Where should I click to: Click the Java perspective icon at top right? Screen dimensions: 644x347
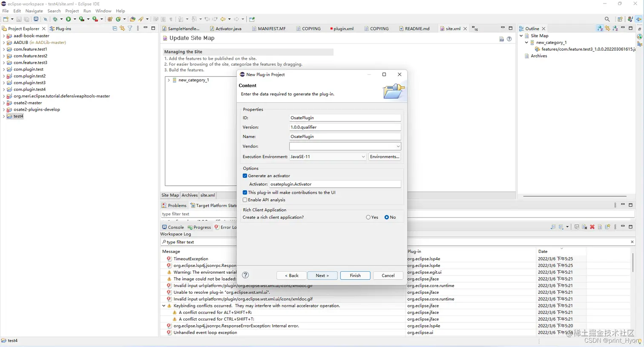[630, 19]
